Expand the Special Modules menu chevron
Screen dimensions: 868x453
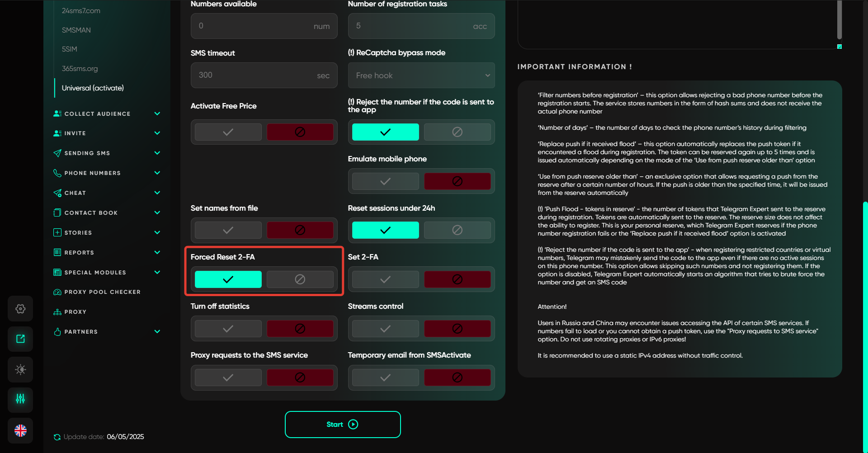(157, 272)
